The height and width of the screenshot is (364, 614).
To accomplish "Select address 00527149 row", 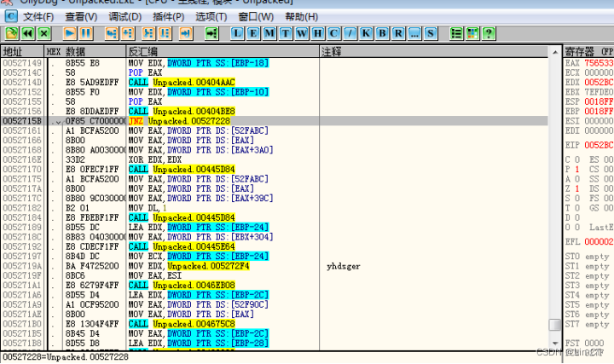I will tap(274, 63).
